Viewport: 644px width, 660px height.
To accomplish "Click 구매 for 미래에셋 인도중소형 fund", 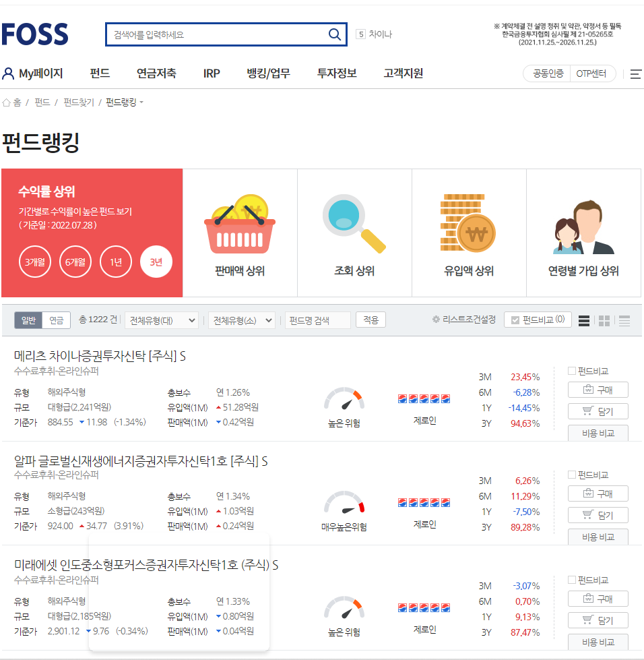I will (598, 599).
